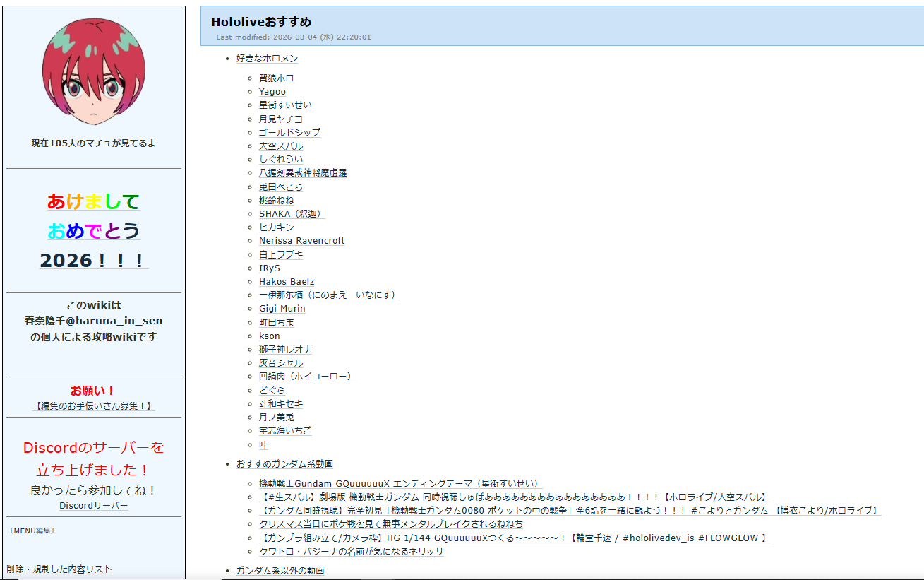
Task: Open the Discordサーバー link in sidebar
Action: pyautogui.click(x=93, y=506)
